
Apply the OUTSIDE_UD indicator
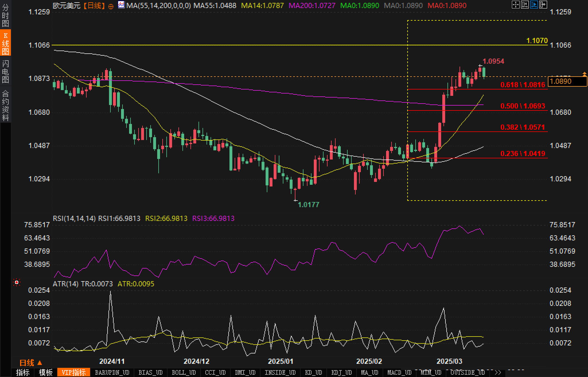coord(468,373)
